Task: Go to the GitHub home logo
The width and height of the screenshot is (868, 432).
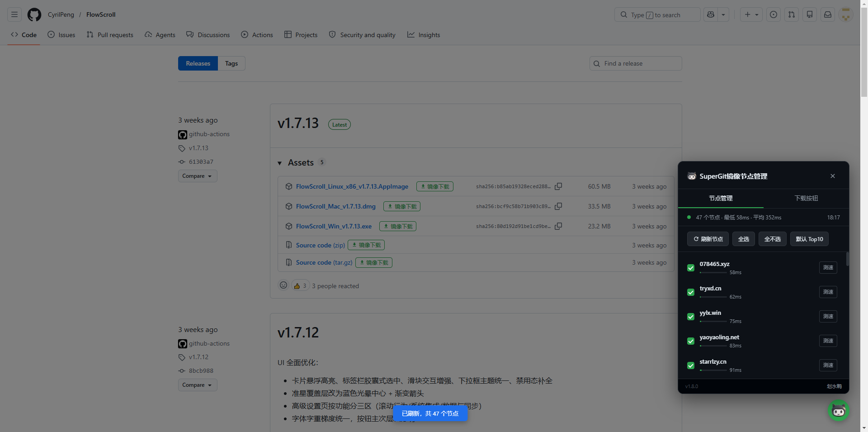Action: pos(34,14)
